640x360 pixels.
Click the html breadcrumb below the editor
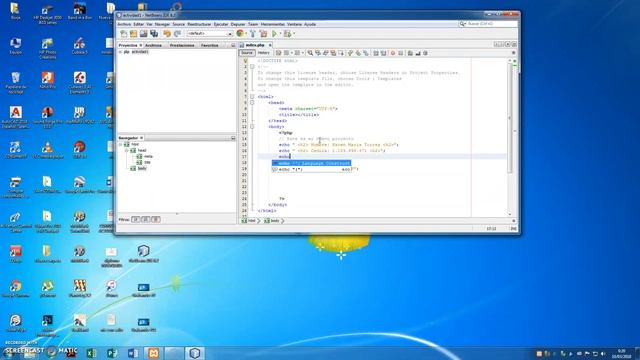pos(249,221)
